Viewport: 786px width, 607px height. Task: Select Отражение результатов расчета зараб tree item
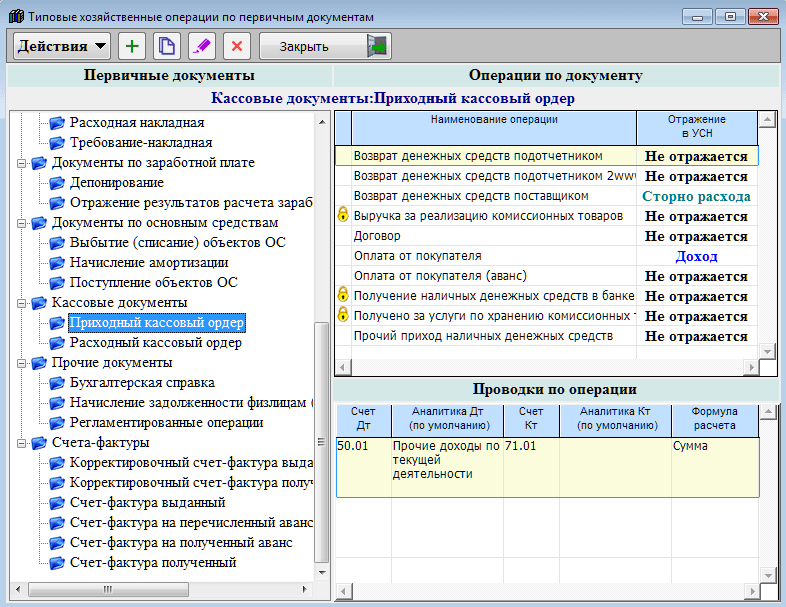(191, 203)
